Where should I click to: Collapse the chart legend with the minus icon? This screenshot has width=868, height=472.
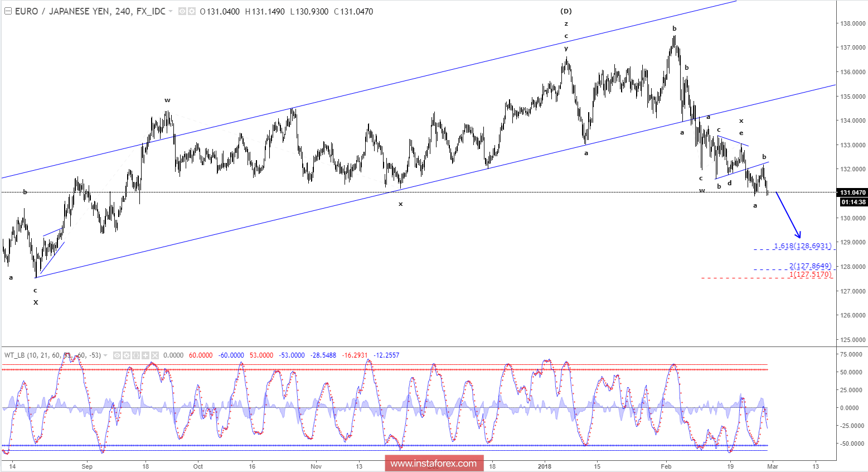tap(8, 11)
